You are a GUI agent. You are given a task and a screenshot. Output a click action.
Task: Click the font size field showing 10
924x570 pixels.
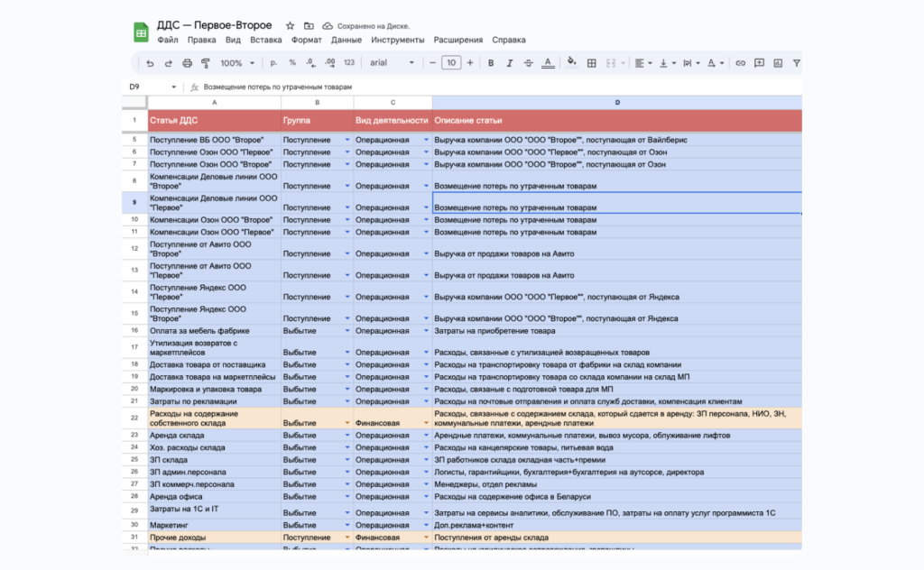[451, 63]
